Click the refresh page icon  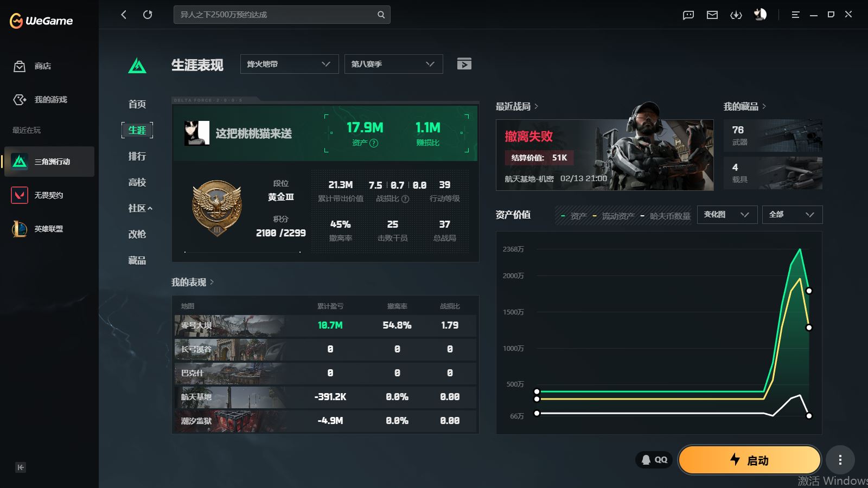coord(148,15)
